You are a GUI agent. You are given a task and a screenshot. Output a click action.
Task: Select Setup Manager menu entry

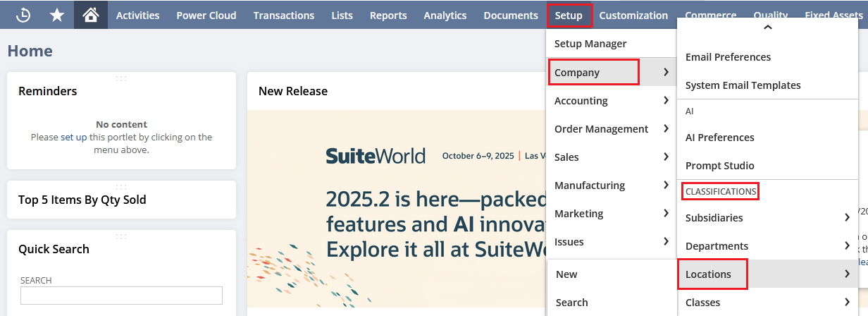tap(590, 44)
